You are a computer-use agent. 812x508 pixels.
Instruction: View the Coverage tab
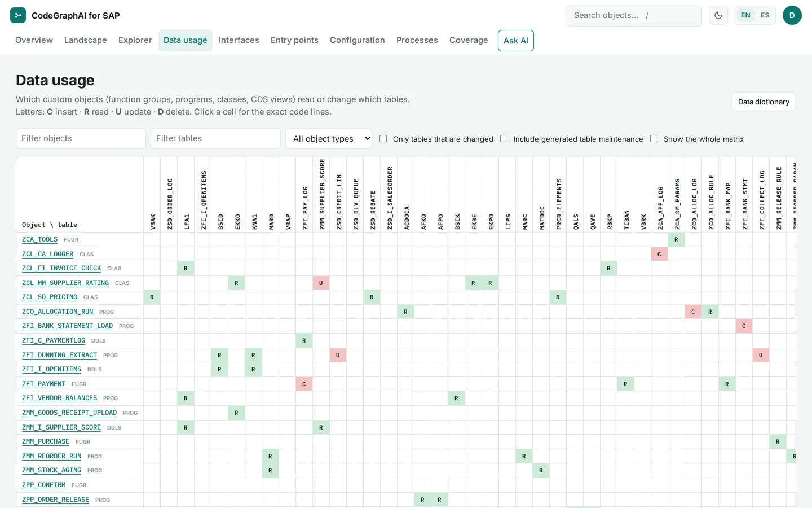469,40
